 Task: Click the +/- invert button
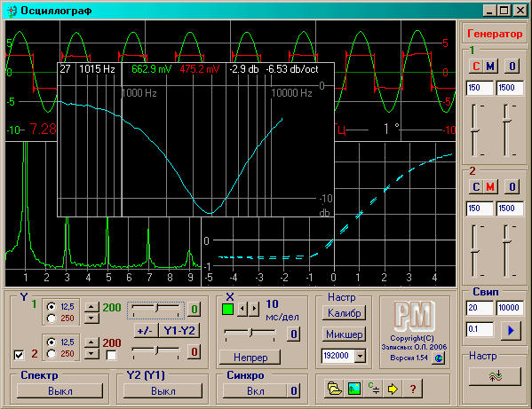pos(147,330)
